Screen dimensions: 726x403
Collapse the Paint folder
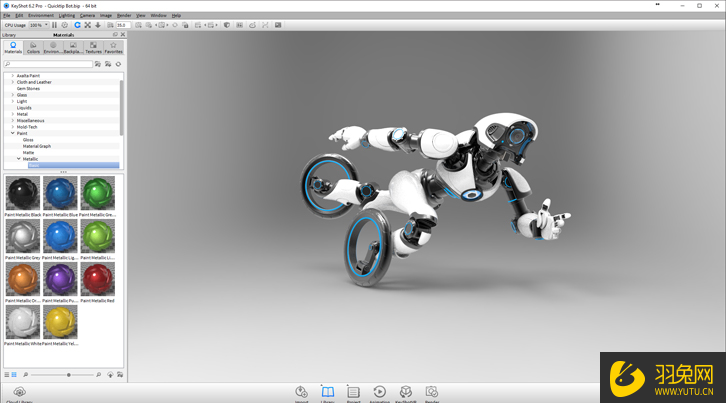(x=13, y=133)
